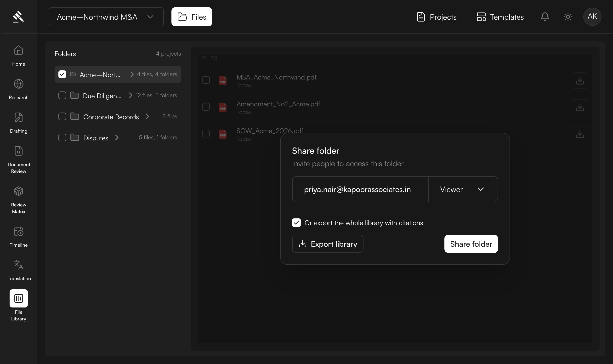Click '12 files, 3 folders' text
This screenshot has width=613, height=364.
coord(156,95)
